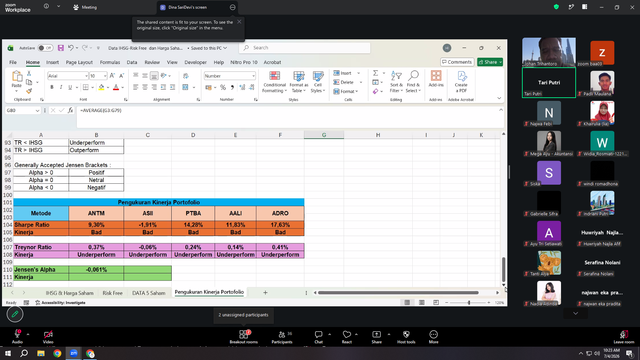Expand the Delete cells dropdown arrow
The image size is (640, 360).
361,82
